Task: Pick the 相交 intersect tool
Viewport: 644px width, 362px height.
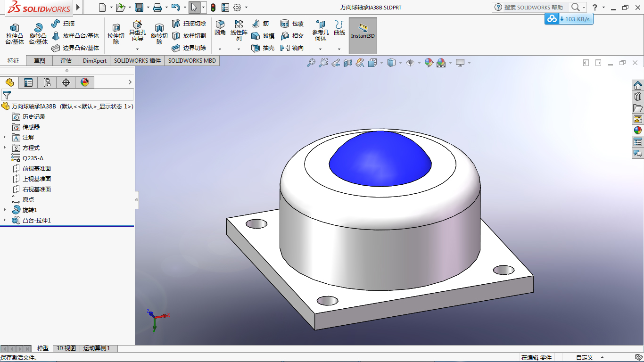Action: point(292,35)
